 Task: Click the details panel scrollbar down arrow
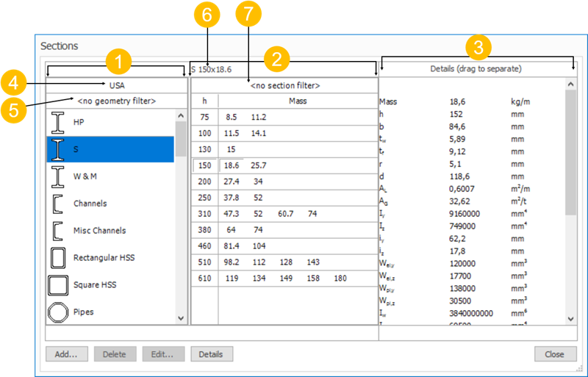pos(571,318)
